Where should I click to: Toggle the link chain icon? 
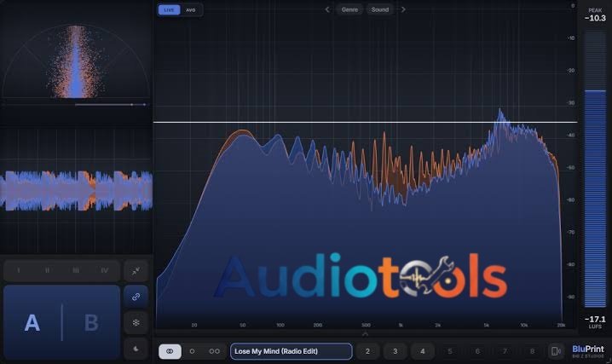pyautogui.click(x=136, y=297)
